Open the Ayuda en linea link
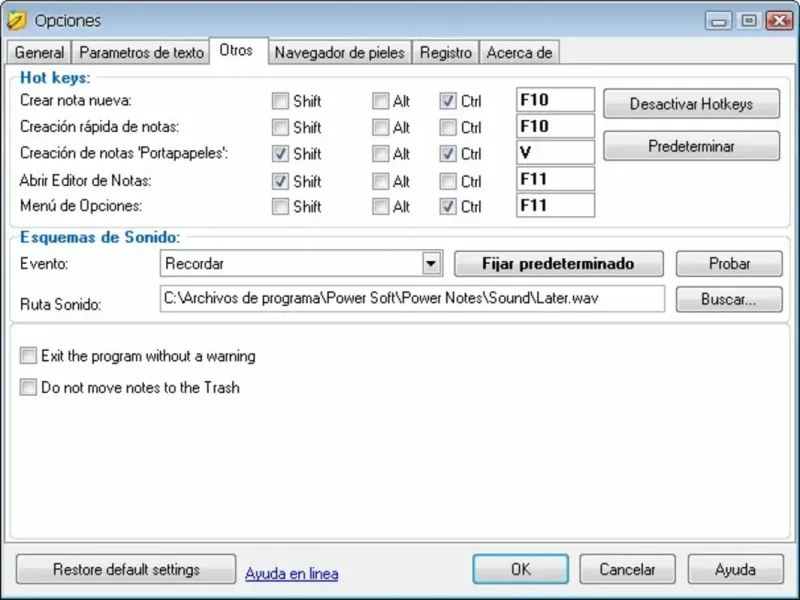 (x=292, y=573)
